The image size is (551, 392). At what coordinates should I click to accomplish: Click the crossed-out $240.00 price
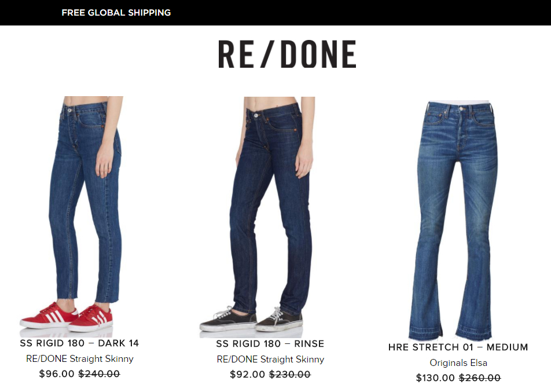[x=99, y=373]
